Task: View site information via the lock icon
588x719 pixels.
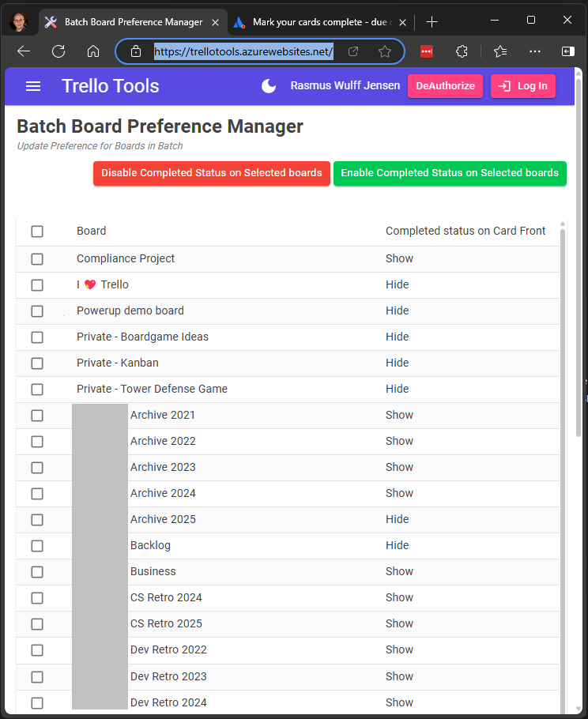Action: [136, 51]
